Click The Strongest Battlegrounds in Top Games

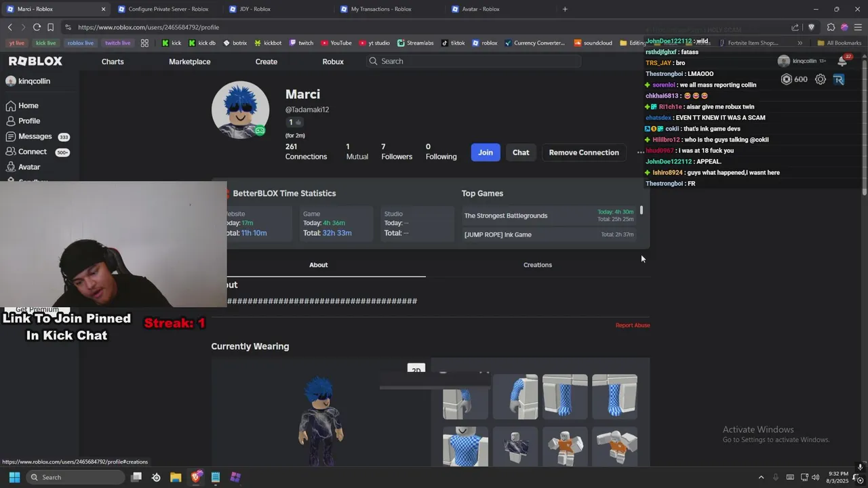[506, 216]
